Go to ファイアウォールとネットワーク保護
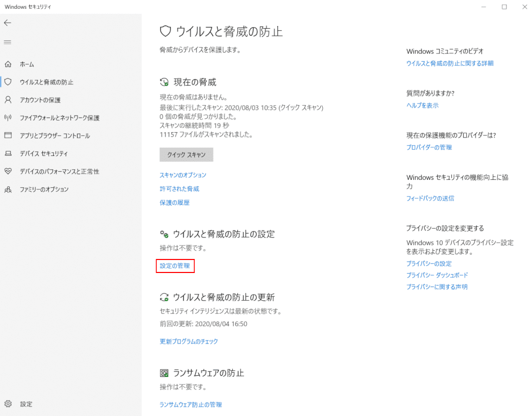The width and height of the screenshot is (532, 416). click(59, 118)
